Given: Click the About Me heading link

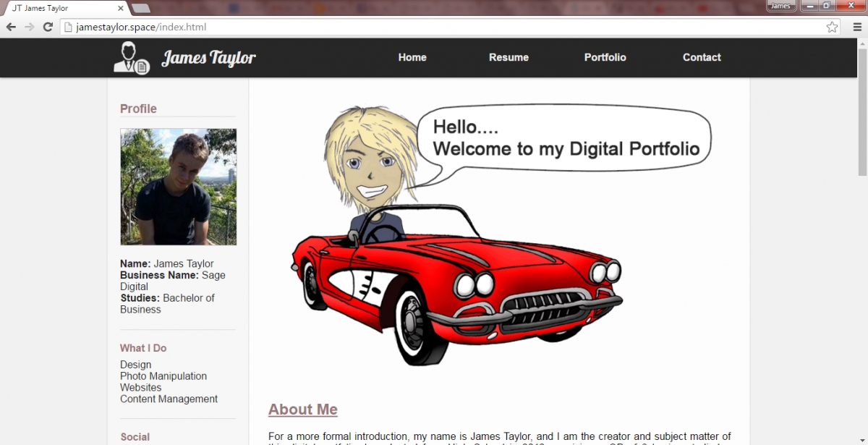Looking at the screenshot, I should click(302, 410).
